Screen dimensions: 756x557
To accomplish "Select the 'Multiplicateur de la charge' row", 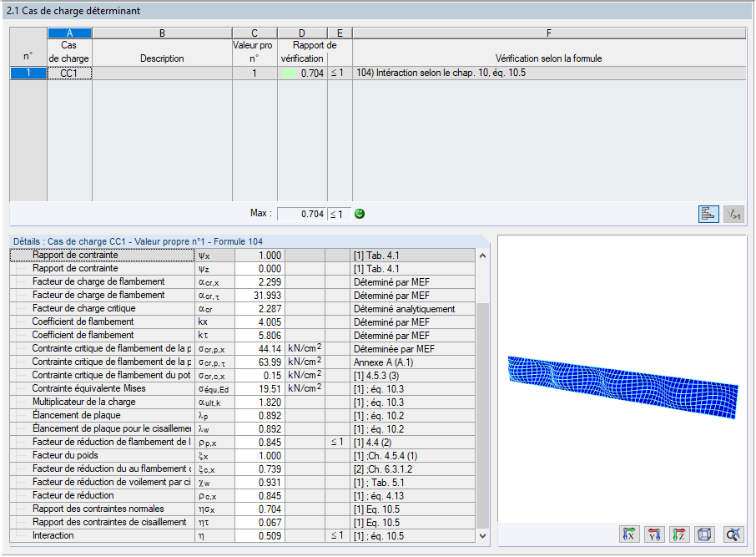I will [243, 402].
